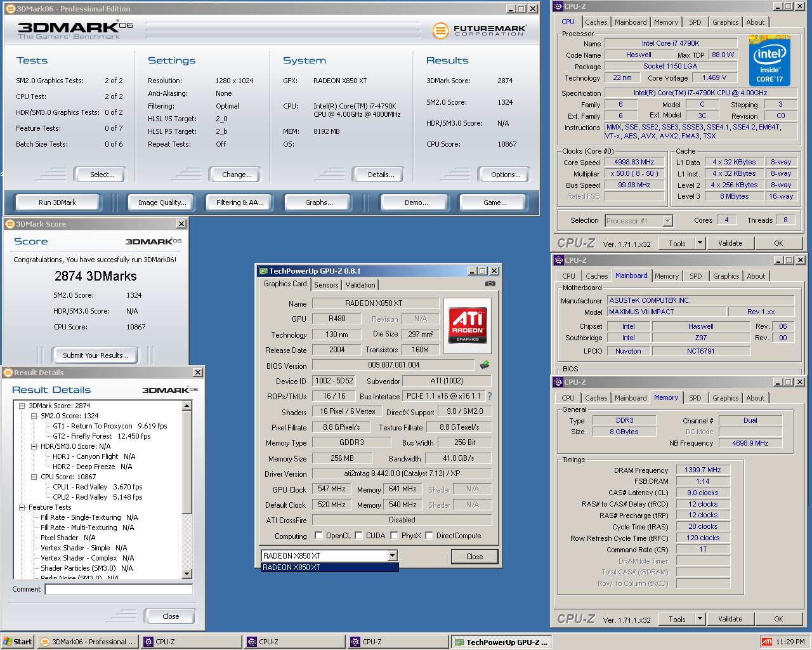The width and height of the screenshot is (812, 650).
Task: Open the Graphics tab in Mainboard CPU-Z window
Action: pyautogui.click(x=726, y=276)
